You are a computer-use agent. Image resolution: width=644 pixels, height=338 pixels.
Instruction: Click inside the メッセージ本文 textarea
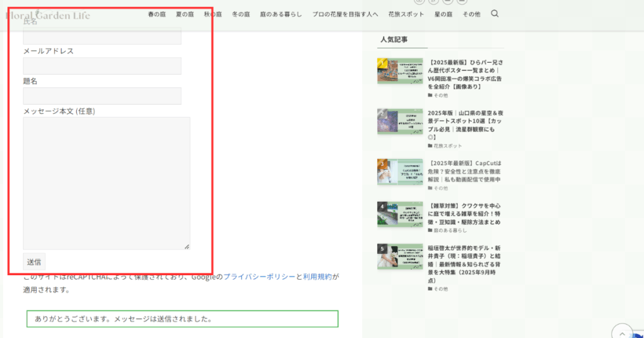click(x=106, y=183)
